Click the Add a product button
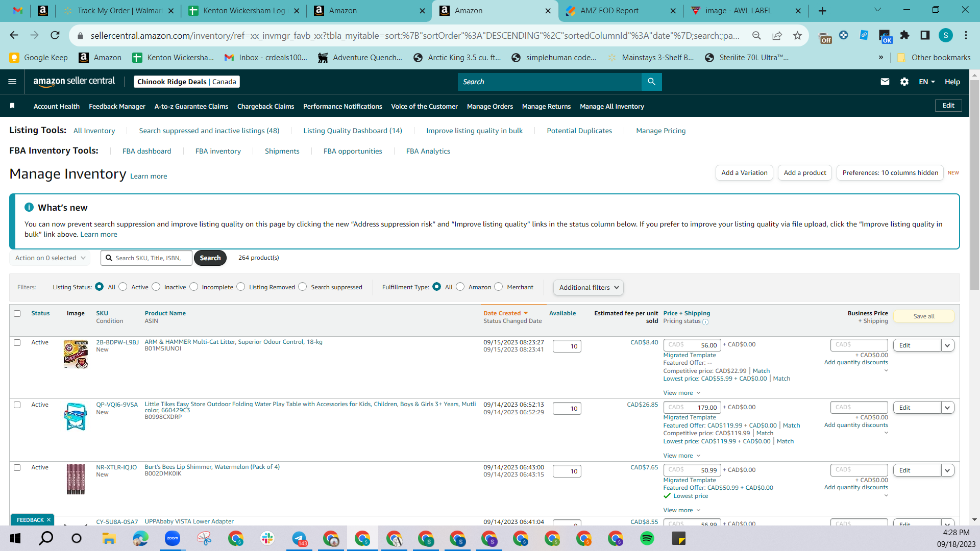This screenshot has height=551, width=980. coord(805,173)
